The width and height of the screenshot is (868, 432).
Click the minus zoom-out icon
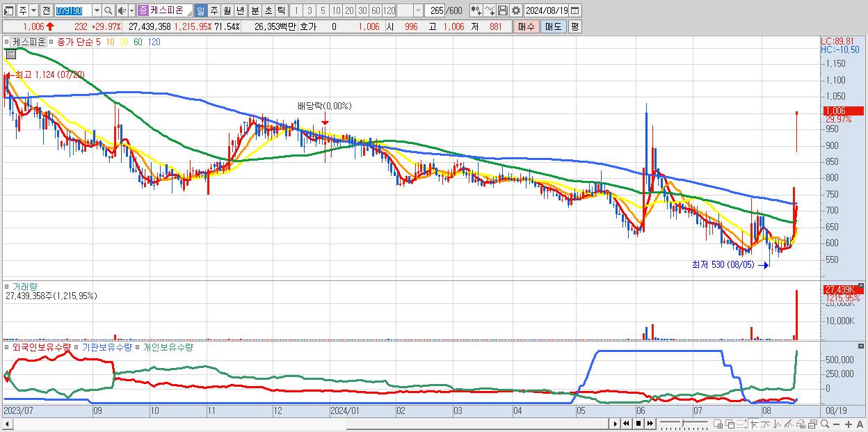tap(837, 424)
